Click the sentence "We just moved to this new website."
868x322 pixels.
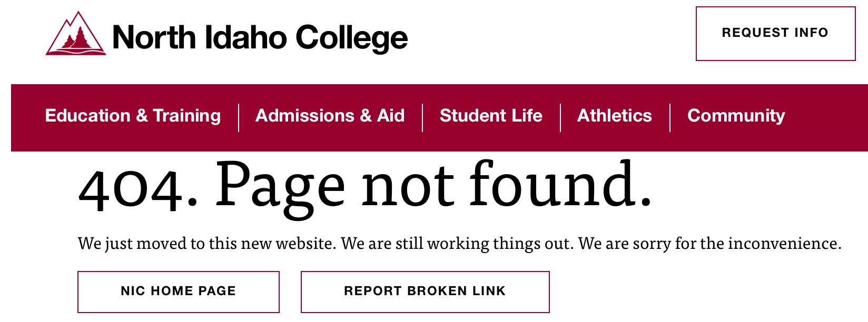click(206, 244)
